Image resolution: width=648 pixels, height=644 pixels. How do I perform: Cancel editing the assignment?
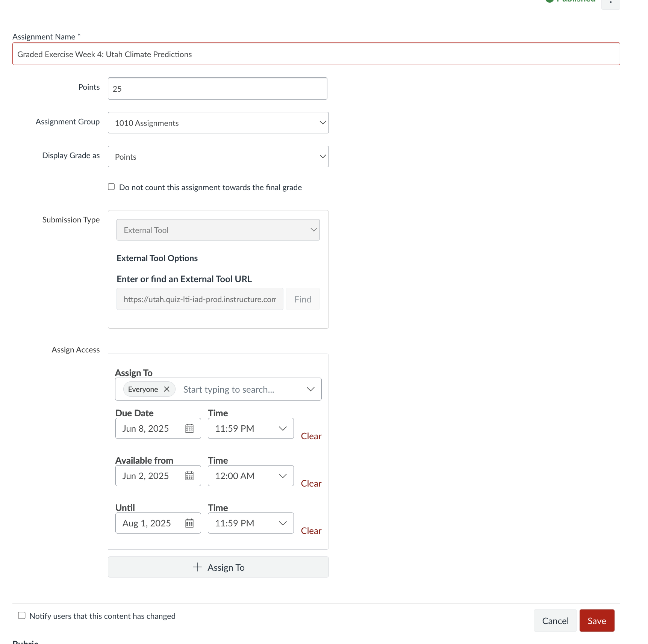555,621
